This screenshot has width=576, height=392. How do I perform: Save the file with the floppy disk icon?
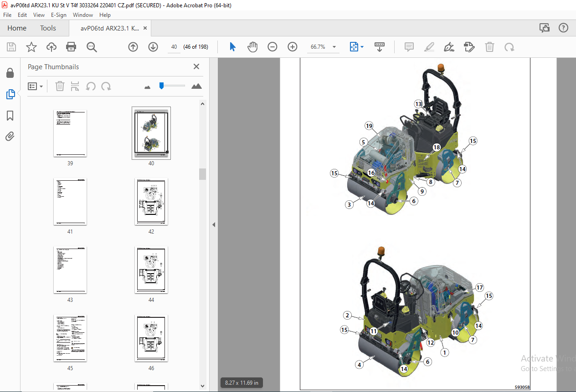(11, 47)
